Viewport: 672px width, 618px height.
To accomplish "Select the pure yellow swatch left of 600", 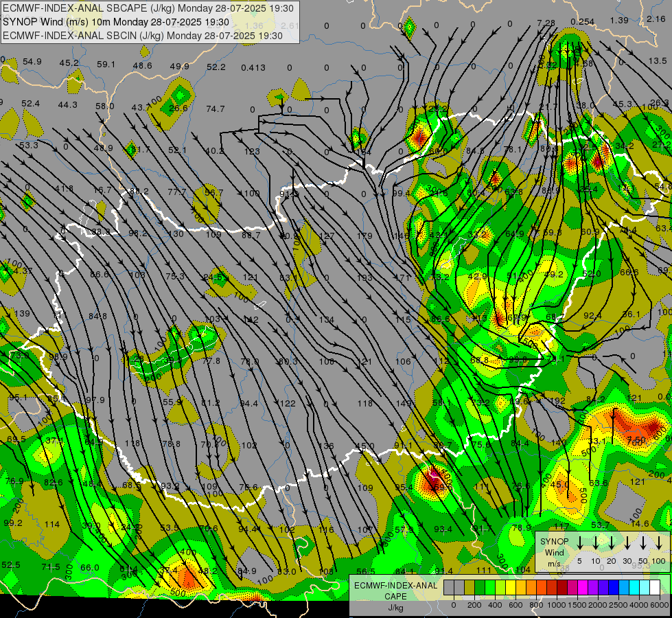I will coord(511,588).
